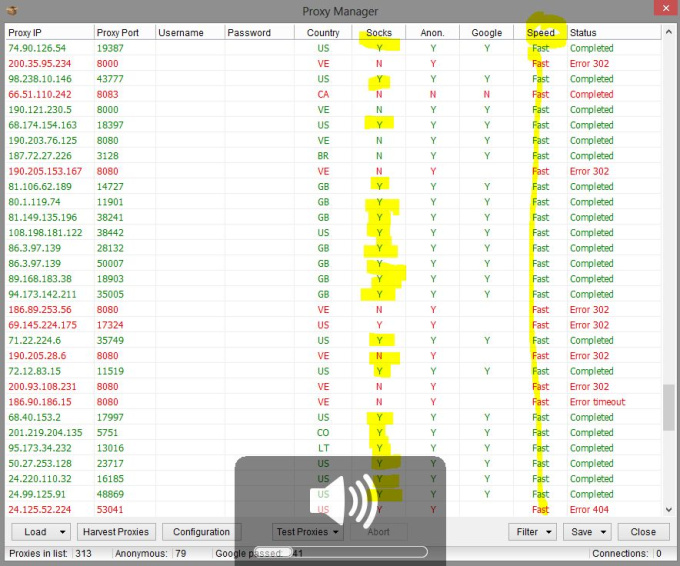Viewport: 680px width, 566px height.
Task: Select proxy row 89.168.183.38
Action: point(333,279)
